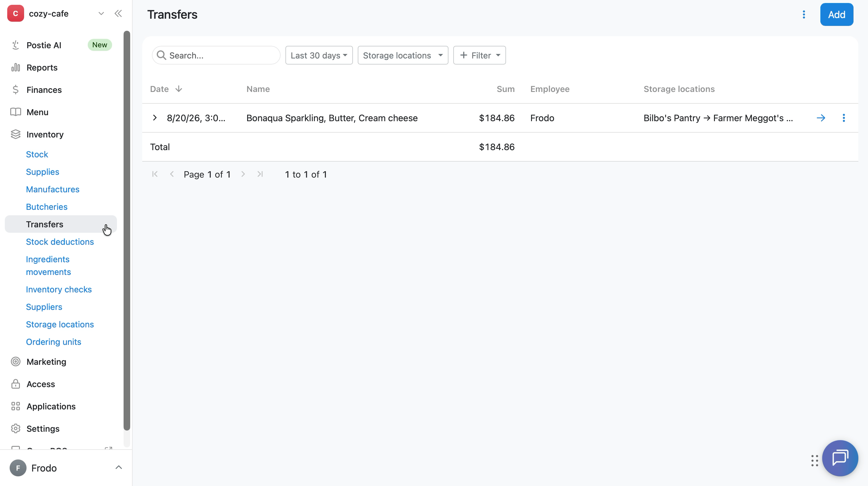This screenshot has height=486, width=868.
Task: Click the sidebar vertical scrollbar
Action: [x=127, y=231]
